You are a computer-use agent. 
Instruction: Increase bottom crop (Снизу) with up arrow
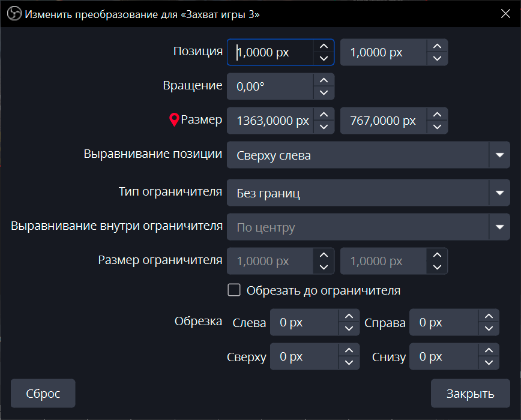[489, 350]
